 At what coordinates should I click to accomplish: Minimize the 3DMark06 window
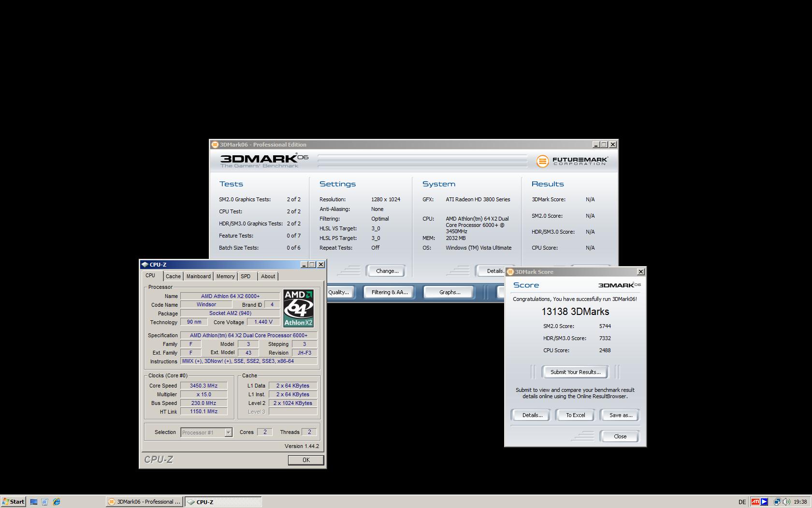point(596,145)
